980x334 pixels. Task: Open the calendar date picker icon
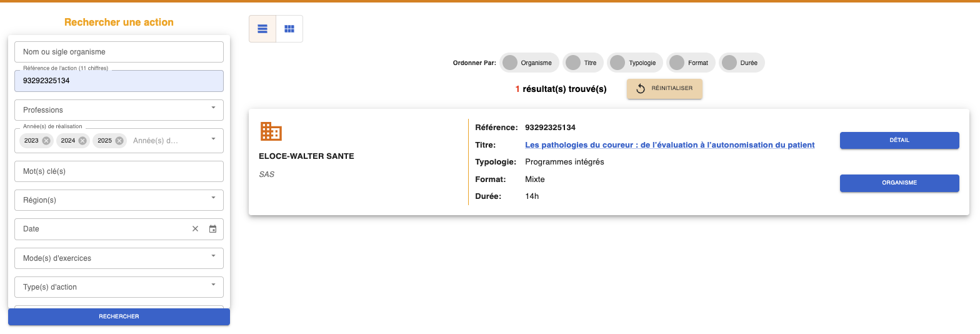[x=212, y=229]
